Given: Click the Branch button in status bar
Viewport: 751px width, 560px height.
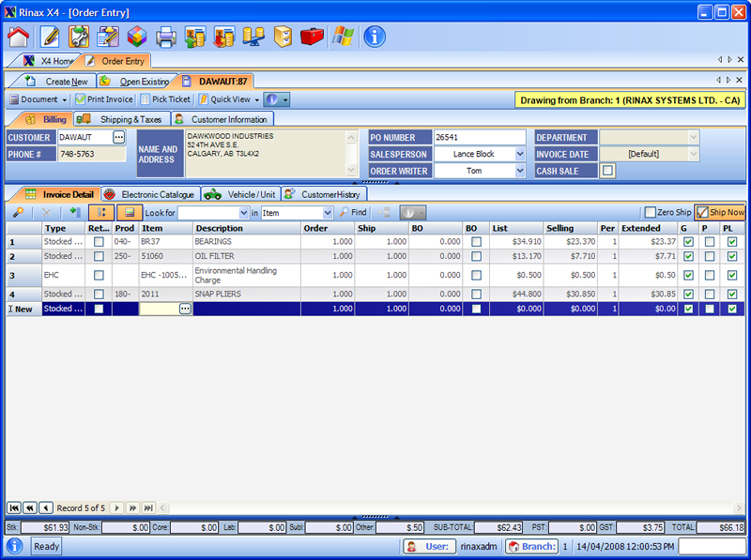Looking at the screenshot, I should coord(531,546).
